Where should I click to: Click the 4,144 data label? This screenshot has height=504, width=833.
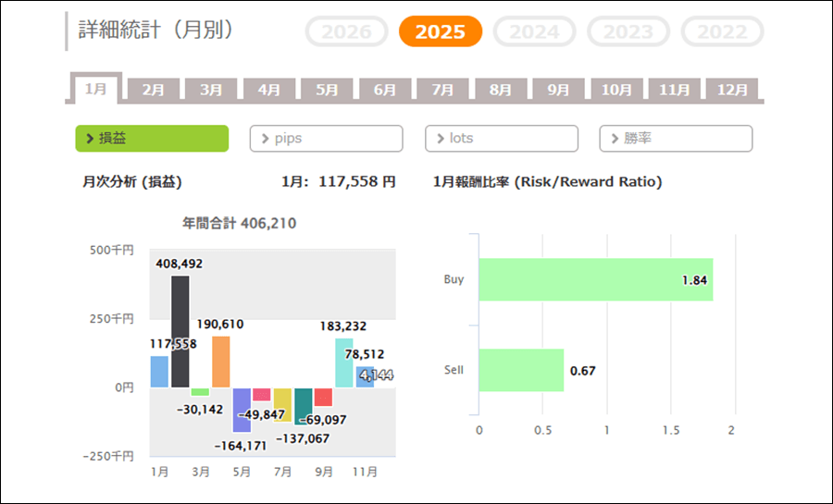376,375
